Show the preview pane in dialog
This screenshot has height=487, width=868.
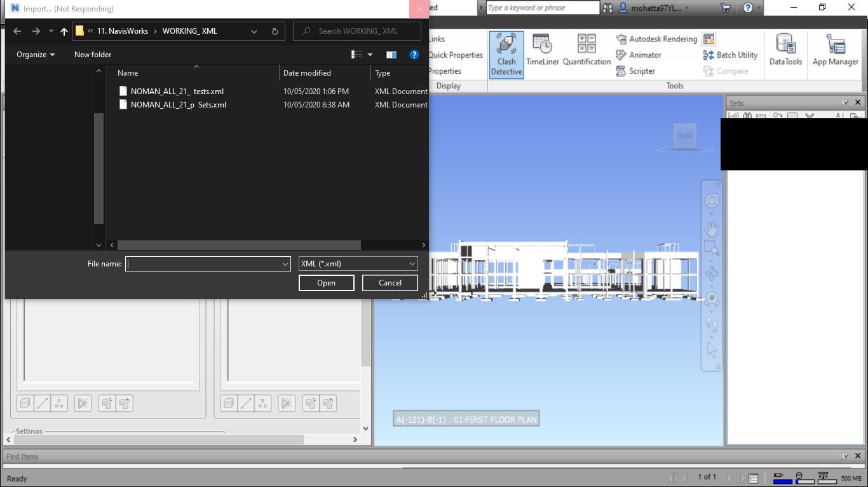391,55
